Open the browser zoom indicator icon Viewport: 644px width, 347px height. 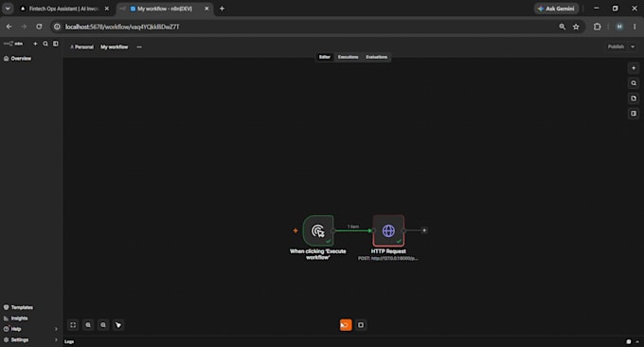coord(563,27)
